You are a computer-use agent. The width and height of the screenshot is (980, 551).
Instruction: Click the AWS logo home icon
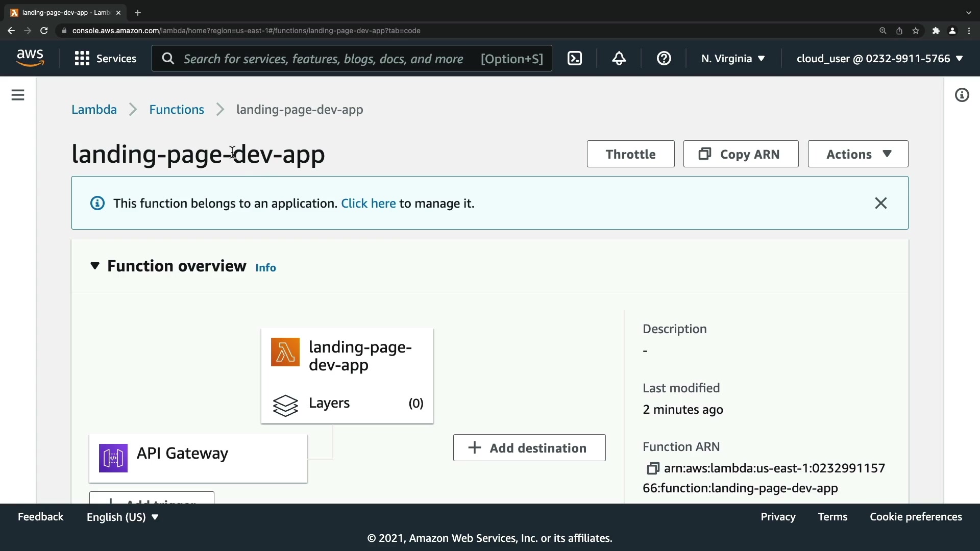30,58
